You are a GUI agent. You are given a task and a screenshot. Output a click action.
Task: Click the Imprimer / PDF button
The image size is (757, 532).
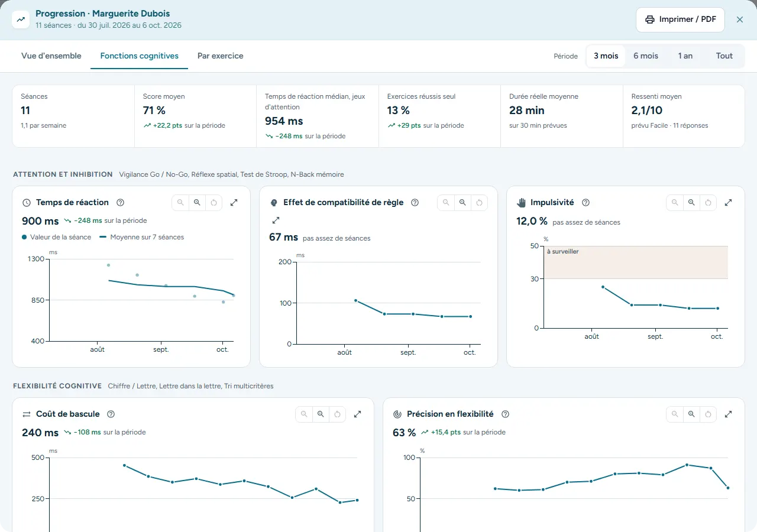tap(680, 20)
